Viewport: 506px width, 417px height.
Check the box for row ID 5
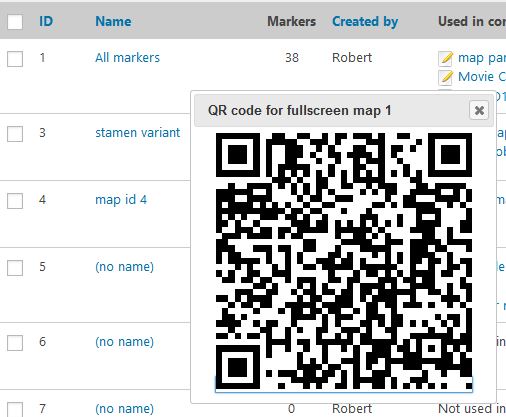point(15,268)
